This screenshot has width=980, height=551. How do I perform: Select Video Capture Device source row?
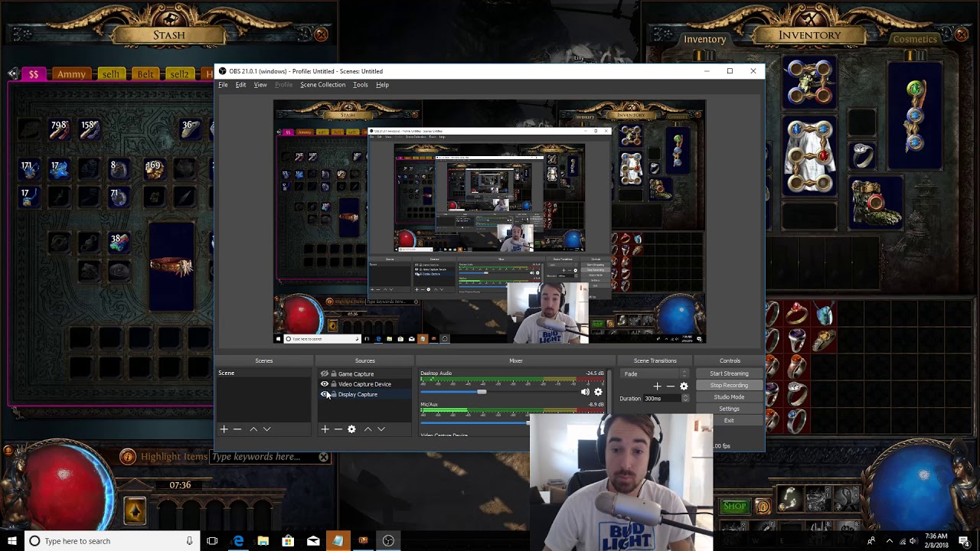pyautogui.click(x=365, y=384)
